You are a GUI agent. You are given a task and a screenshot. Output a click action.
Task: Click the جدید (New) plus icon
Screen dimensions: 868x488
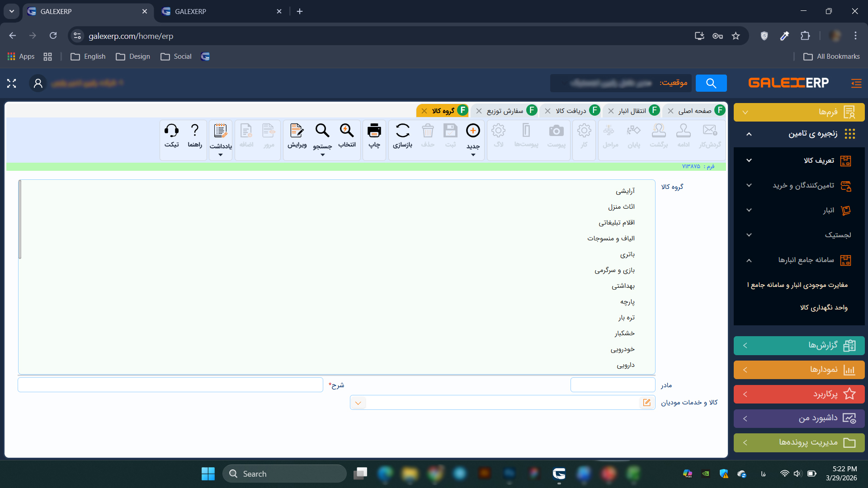[x=473, y=131]
